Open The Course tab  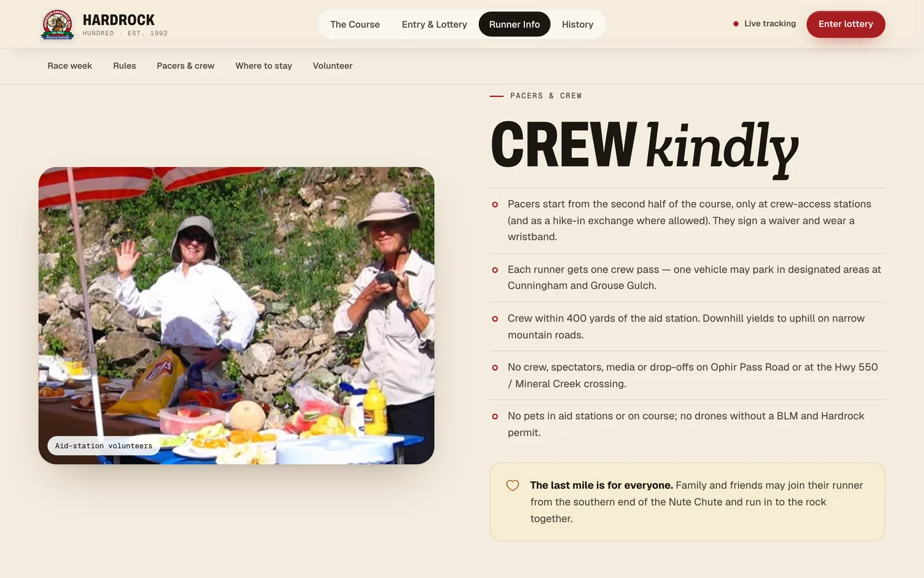pyautogui.click(x=355, y=24)
